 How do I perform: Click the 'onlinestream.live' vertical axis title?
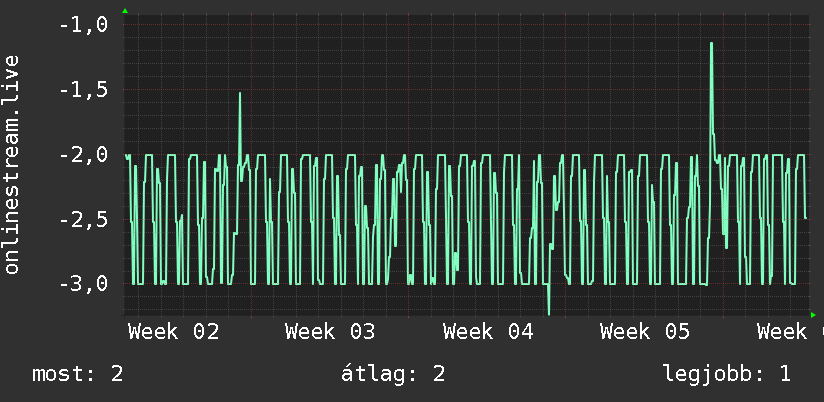[11, 164]
